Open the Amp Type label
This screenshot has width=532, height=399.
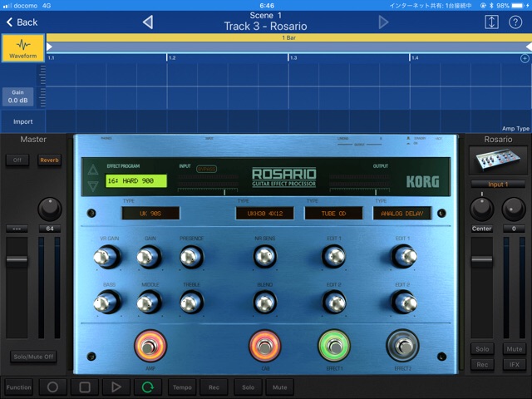(515, 129)
